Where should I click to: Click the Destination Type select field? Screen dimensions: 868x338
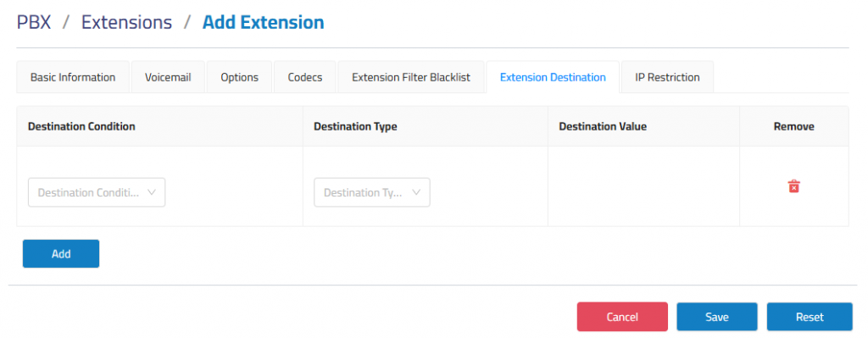click(372, 192)
